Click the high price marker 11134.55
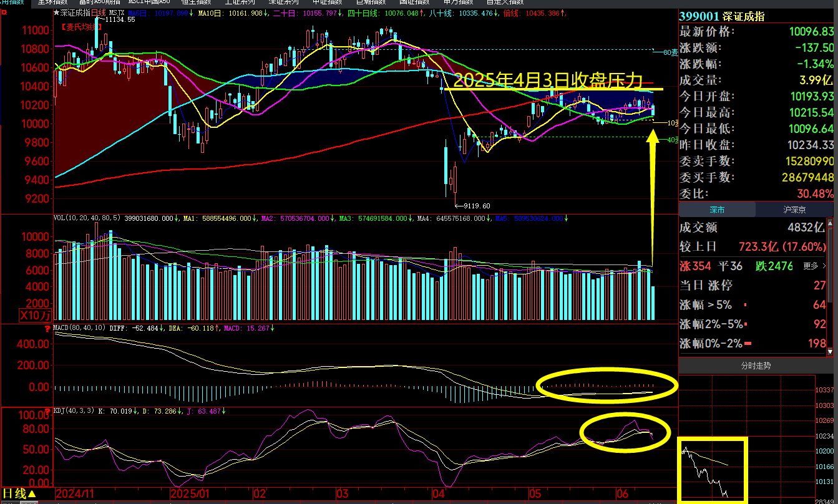The image size is (838, 504). click(120, 20)
